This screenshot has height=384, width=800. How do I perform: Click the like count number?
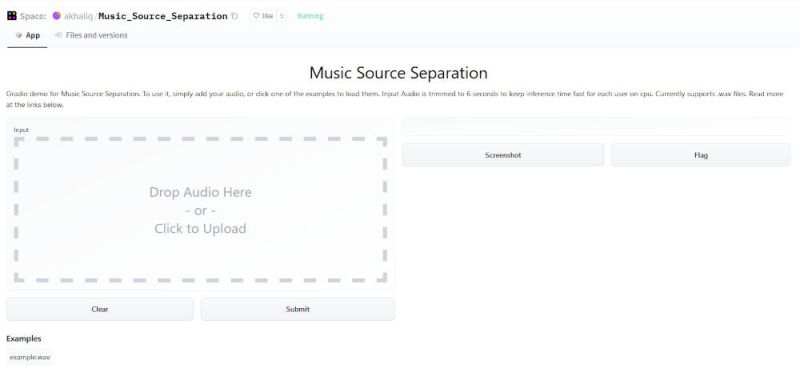281,16
